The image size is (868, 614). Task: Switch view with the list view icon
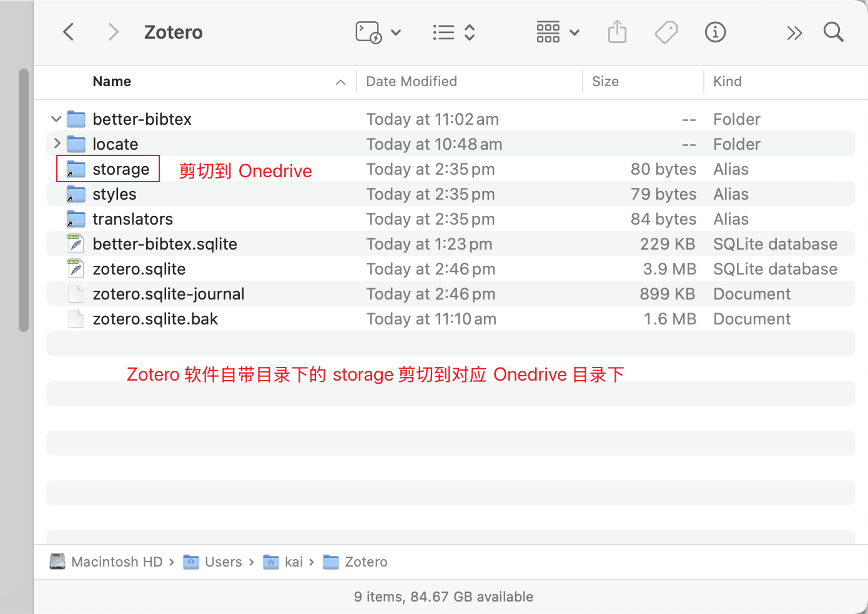443,32
